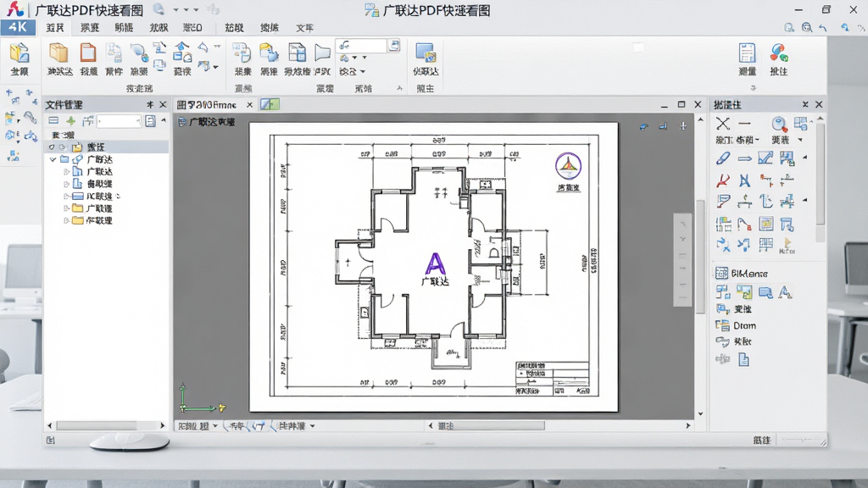Open the dropdown arrow after the bottom sheet tabs

(313, 426)
